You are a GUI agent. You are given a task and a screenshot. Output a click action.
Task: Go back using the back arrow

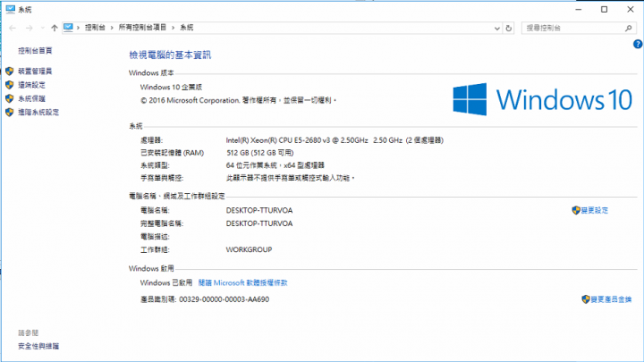[13, 28]
